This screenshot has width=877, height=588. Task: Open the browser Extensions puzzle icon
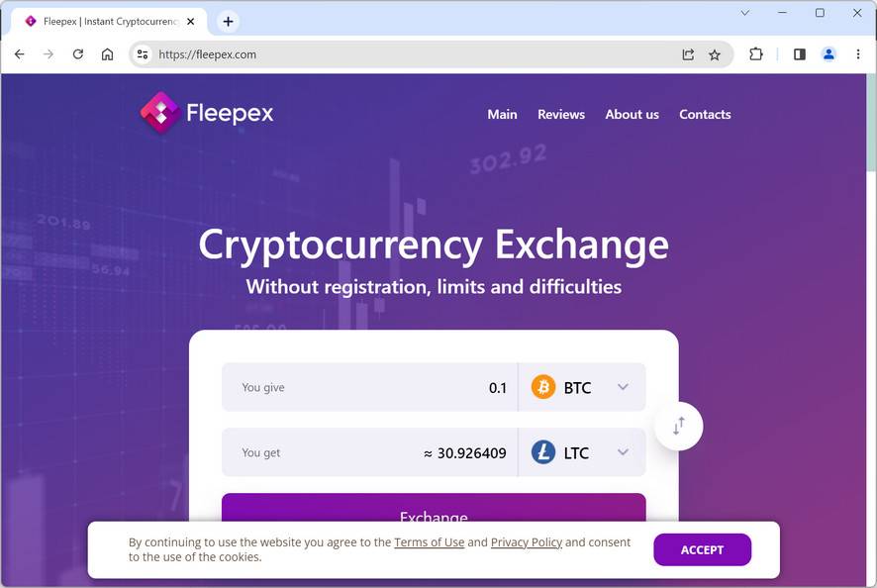coord(756,54)
